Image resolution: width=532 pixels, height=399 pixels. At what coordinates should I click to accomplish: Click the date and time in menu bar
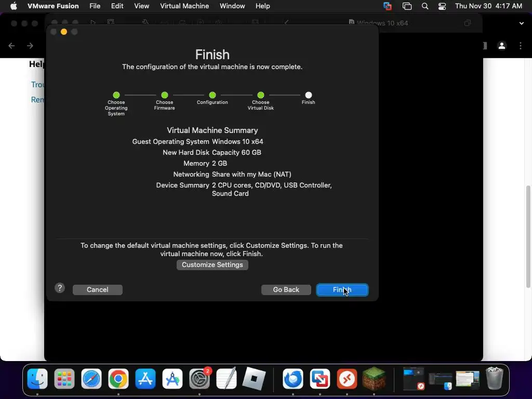(488, 6)
